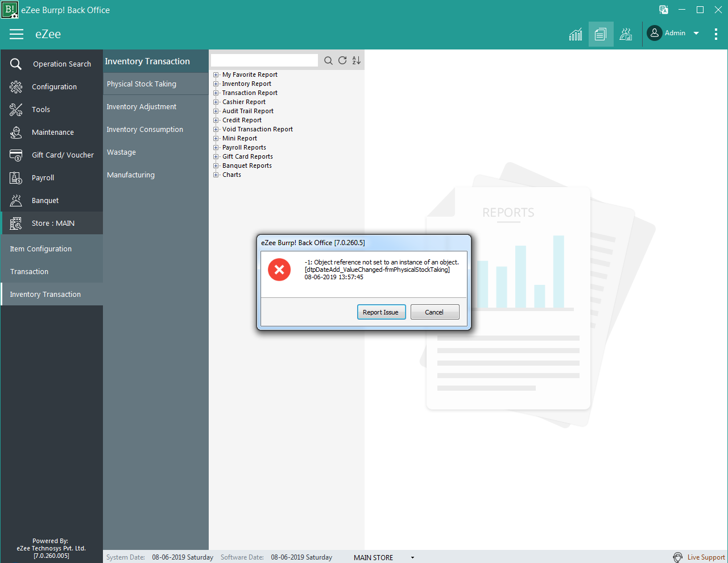Screen dimensions: 728x563
Task: Select Inventory Transaction in sidebar
Action: (52, 294)
